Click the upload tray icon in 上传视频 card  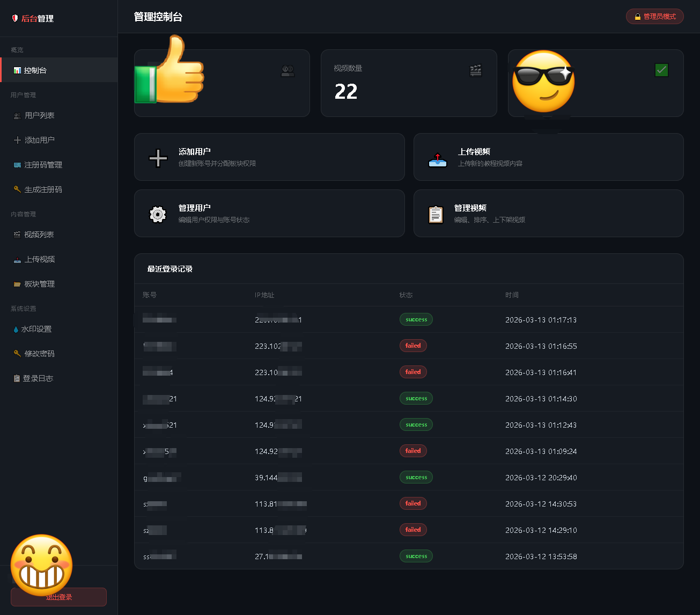coord(438,159)
